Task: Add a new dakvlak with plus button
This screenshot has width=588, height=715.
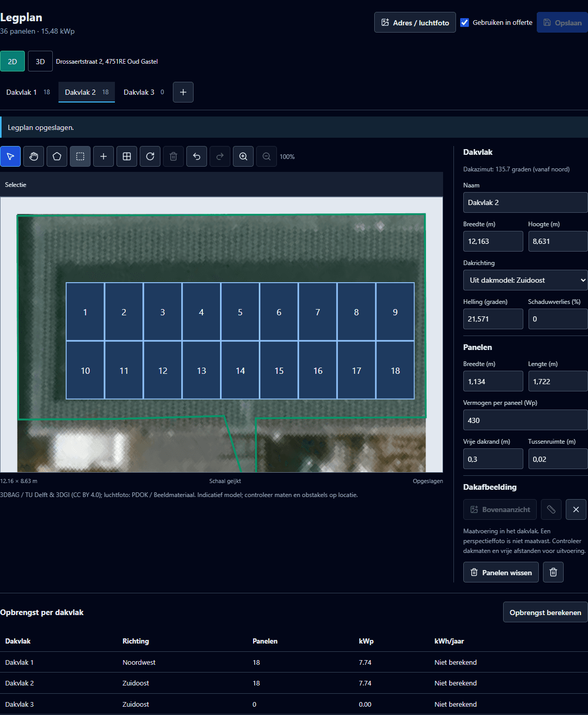Action: [x=183, y=92]
